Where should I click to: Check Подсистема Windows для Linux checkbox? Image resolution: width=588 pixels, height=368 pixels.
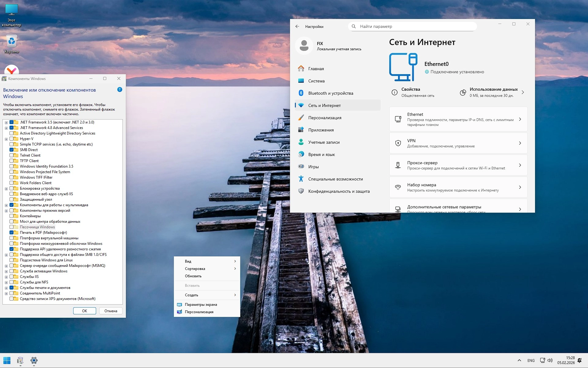pos(12,260)
